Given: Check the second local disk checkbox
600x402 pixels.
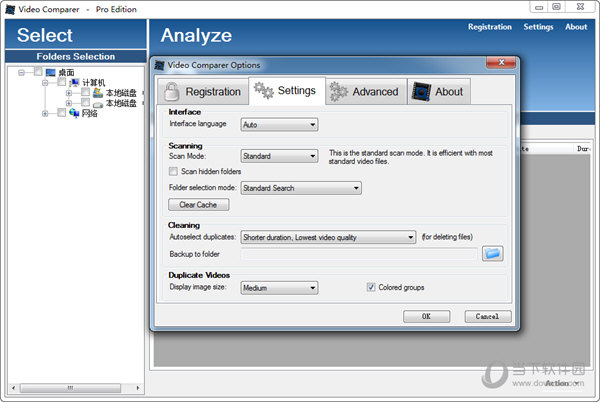Looking at the screenshot, I should 85,102.
